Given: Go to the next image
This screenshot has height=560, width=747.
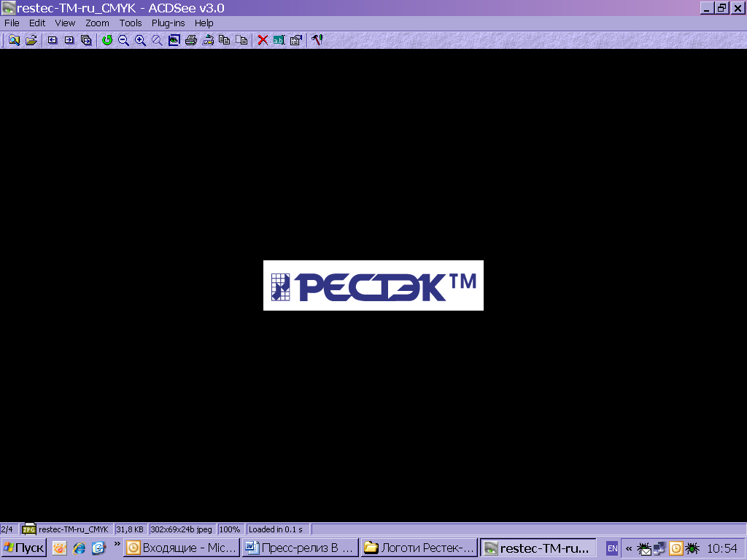Looking at the screenshot, I should point(69,41).
